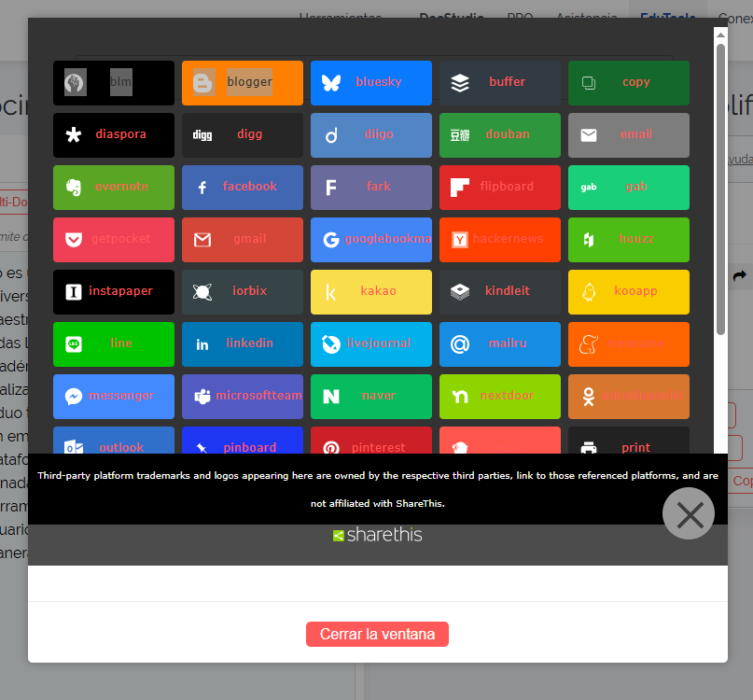The width and height of the screenshot is (753, 700).
Task: Submit to hackernews
Action: click(x=500, y=240)
